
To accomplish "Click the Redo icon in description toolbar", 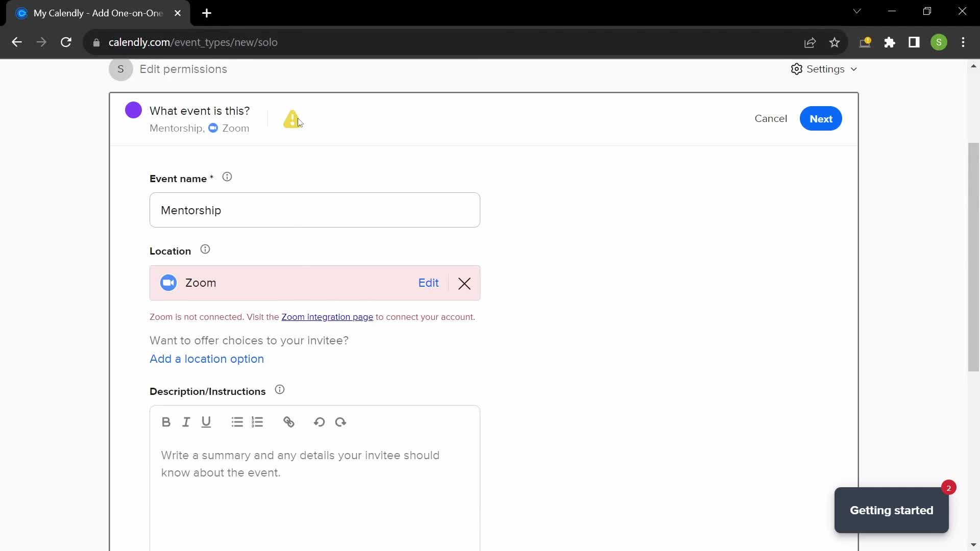I will pos(341,422).
